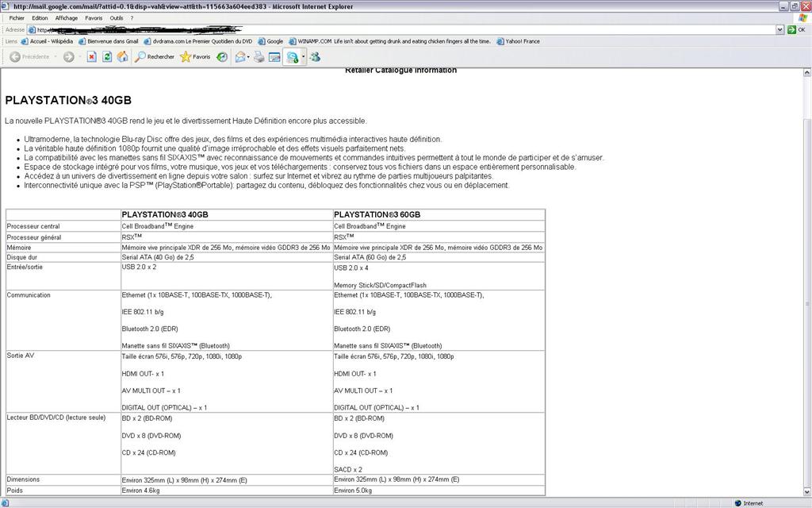
Task: Open dvdrama.com Le Premier Quotidien du DVD link
Action: pyautogui.click(x=198, y=41)
